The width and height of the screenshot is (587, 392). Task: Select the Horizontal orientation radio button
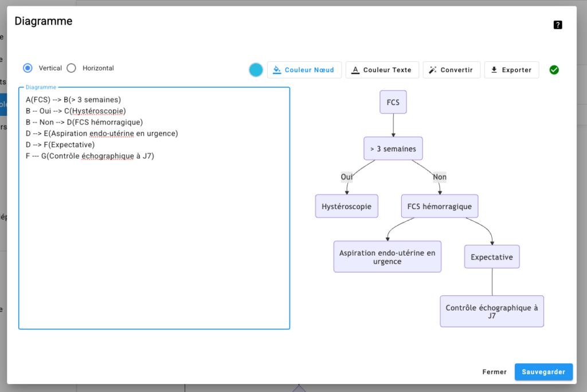click(x=72, y=68)
